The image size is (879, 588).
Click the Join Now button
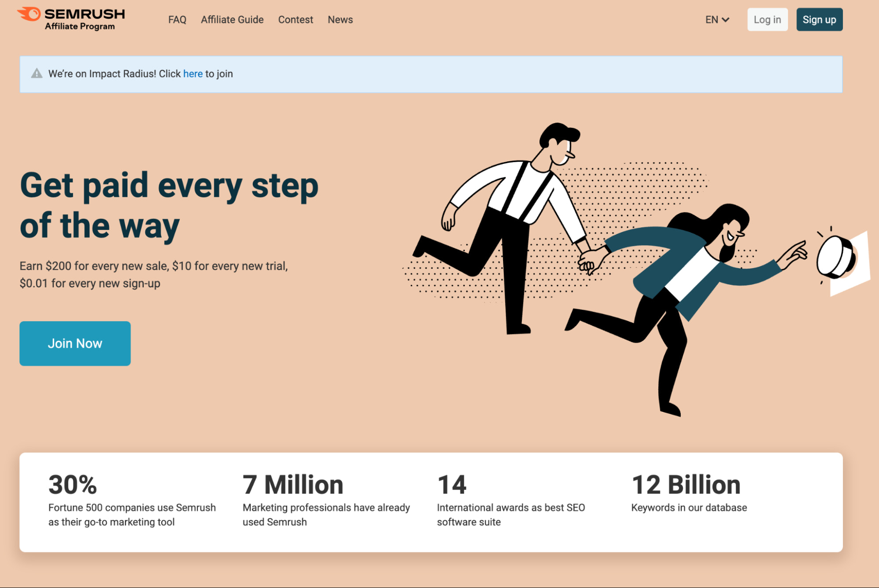coord(75,343)
